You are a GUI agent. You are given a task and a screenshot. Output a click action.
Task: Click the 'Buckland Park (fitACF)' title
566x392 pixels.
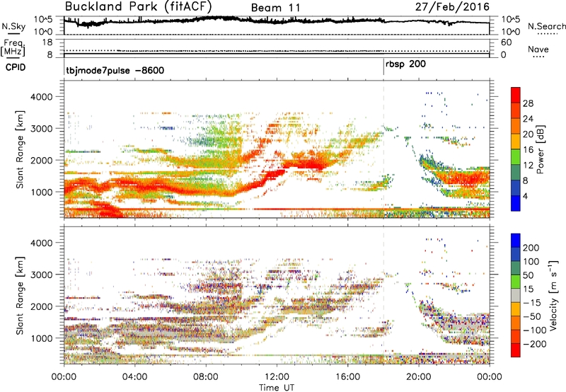138,6
